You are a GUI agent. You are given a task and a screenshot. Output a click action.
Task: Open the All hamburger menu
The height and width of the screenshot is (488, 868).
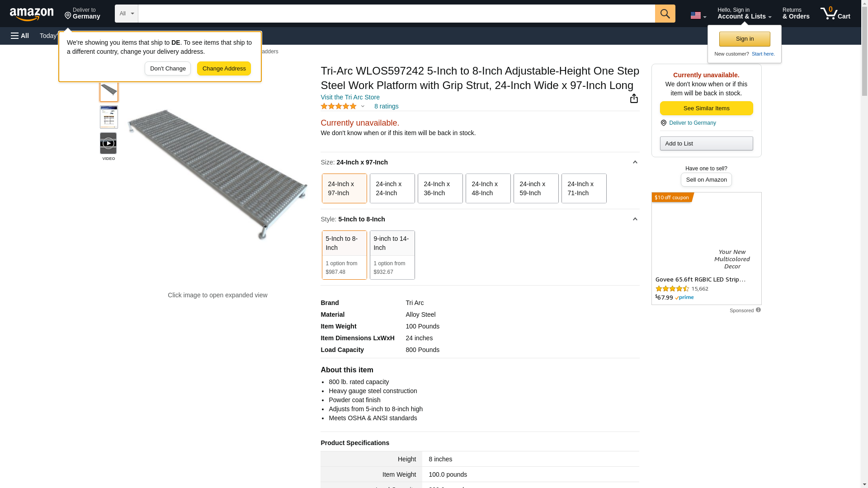20,36
